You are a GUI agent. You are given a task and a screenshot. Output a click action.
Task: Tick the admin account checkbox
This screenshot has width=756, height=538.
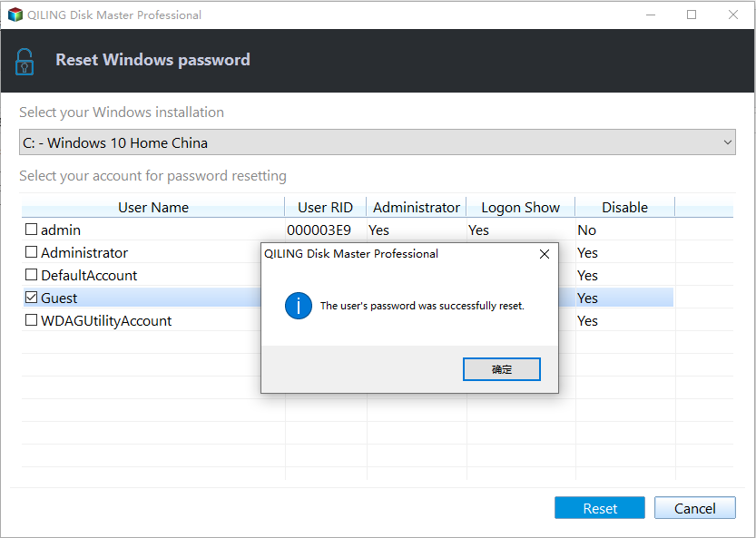click(32, 229)
